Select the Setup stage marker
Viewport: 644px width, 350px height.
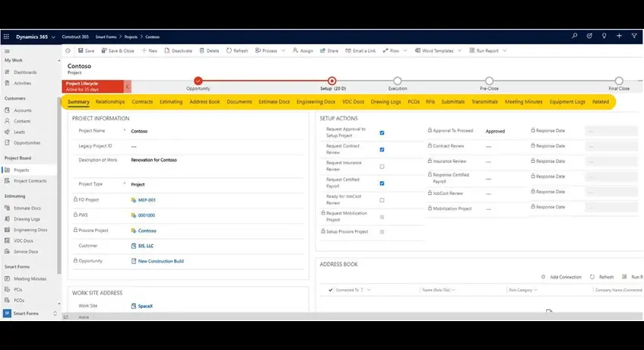point(332,81)
